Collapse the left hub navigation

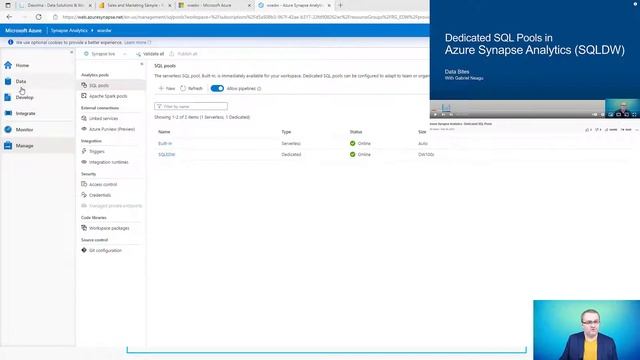click(71, 52)
